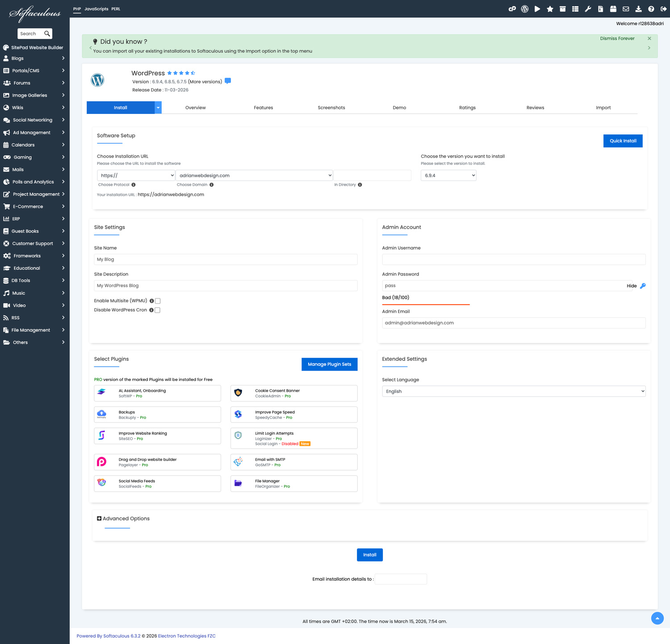
Task: Expand the E-Commerce sidebar category
Action: [x=35, y=206]
